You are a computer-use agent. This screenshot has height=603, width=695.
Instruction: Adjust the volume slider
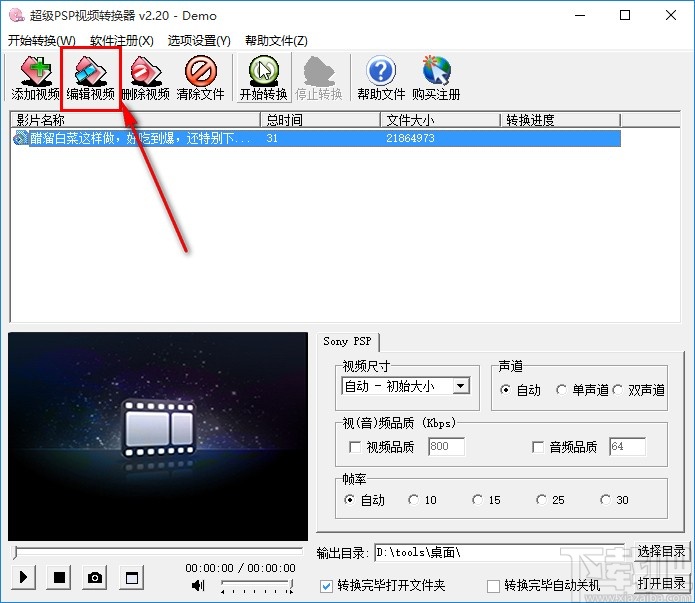point(257,586)
